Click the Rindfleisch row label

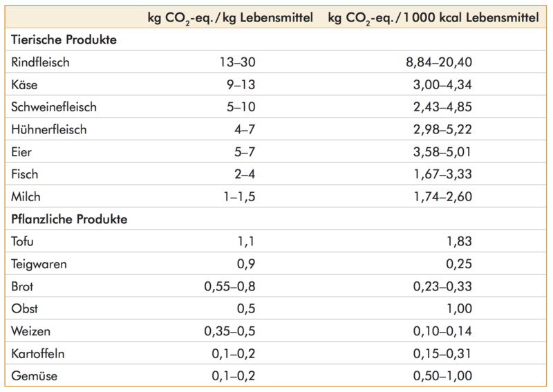41,63
